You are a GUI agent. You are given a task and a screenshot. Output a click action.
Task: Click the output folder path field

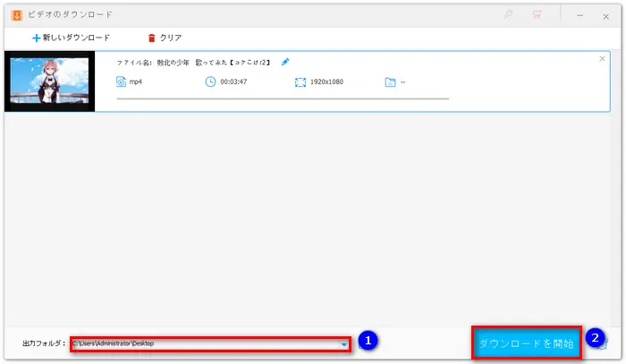[x=204, y=343]
